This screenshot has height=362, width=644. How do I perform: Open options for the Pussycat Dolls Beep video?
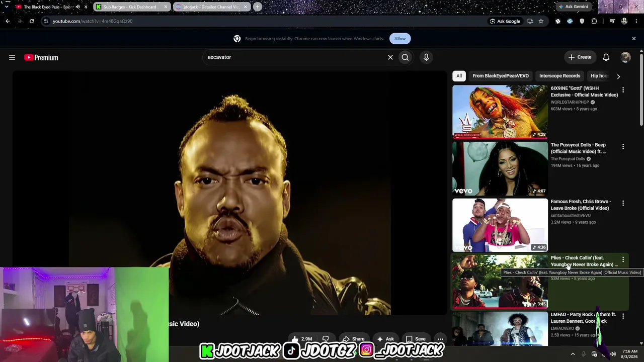click(x=623, y=147)
